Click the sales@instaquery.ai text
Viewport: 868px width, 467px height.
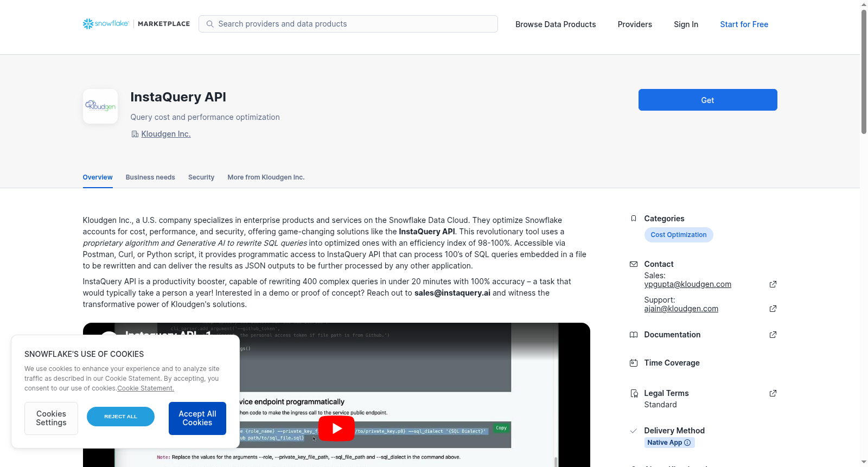(452, 293)
